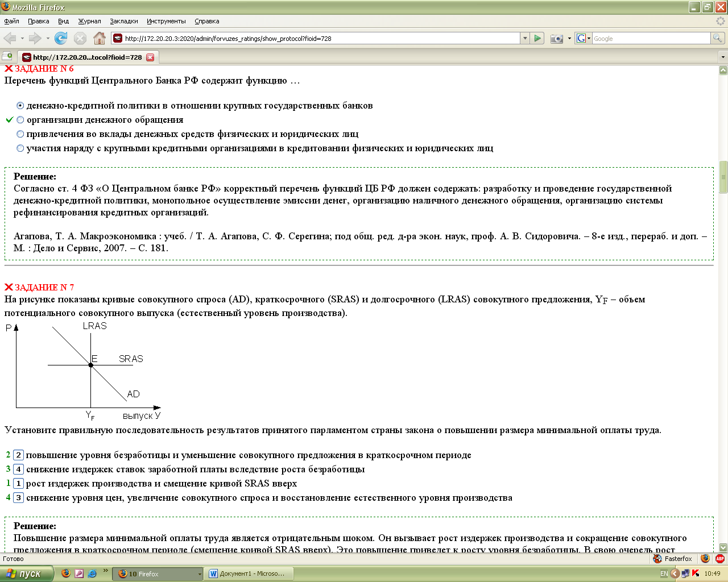This screenshot has width=728, height=582.
Task: Open the Home page icon
Action: 100,38
